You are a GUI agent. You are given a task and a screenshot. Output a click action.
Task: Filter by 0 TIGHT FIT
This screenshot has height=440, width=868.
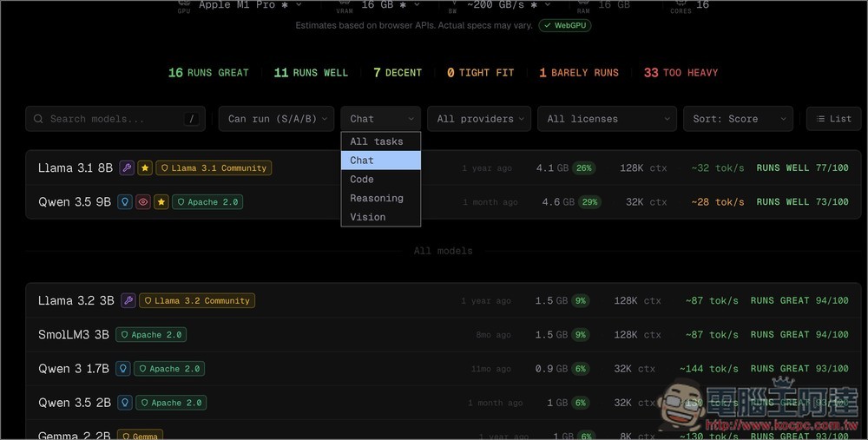coord(481,73)
